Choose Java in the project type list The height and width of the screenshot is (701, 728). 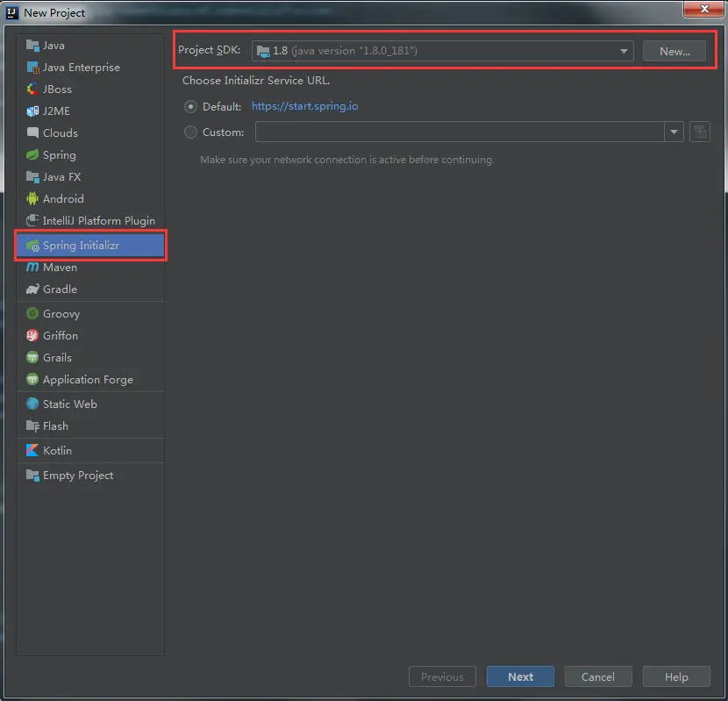coord(90,46)
